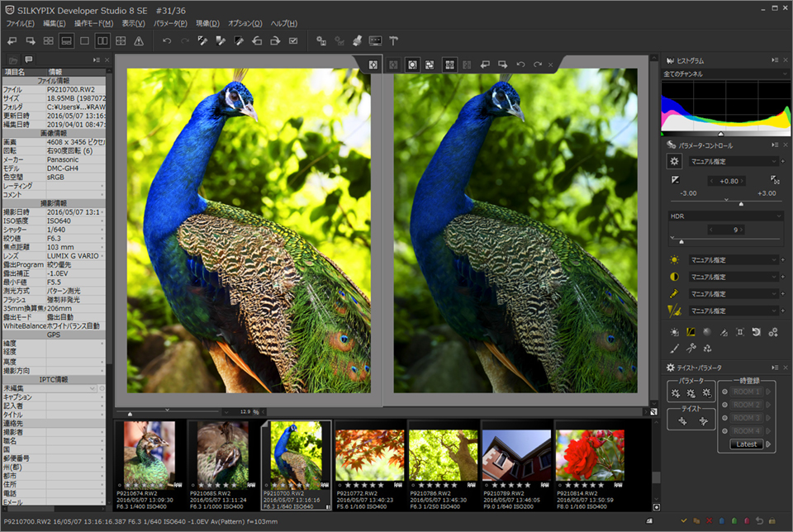Select the tone curve icon in sub-controls
This screenshot has width=793, height=532.
[x=691, y=332]
